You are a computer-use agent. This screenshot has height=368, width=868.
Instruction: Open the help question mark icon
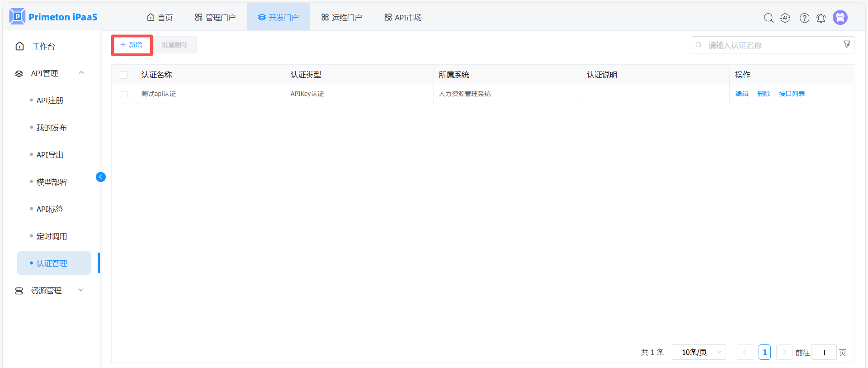click(x=804, y=18)
